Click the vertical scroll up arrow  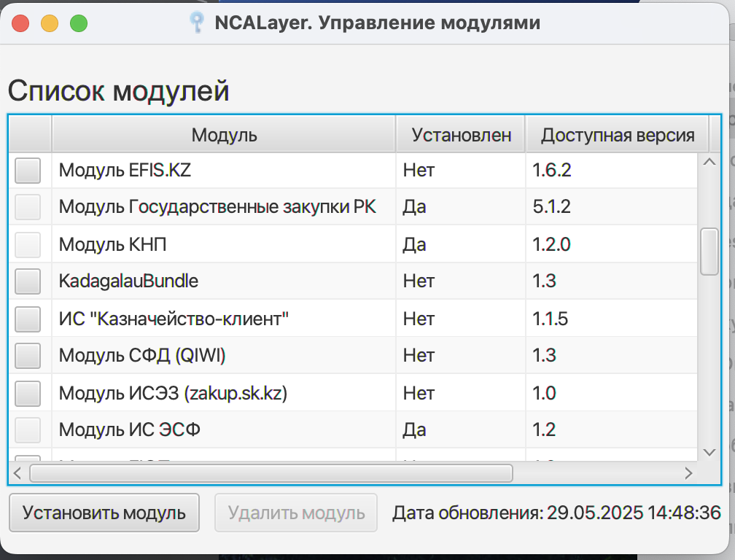[709, 162]
